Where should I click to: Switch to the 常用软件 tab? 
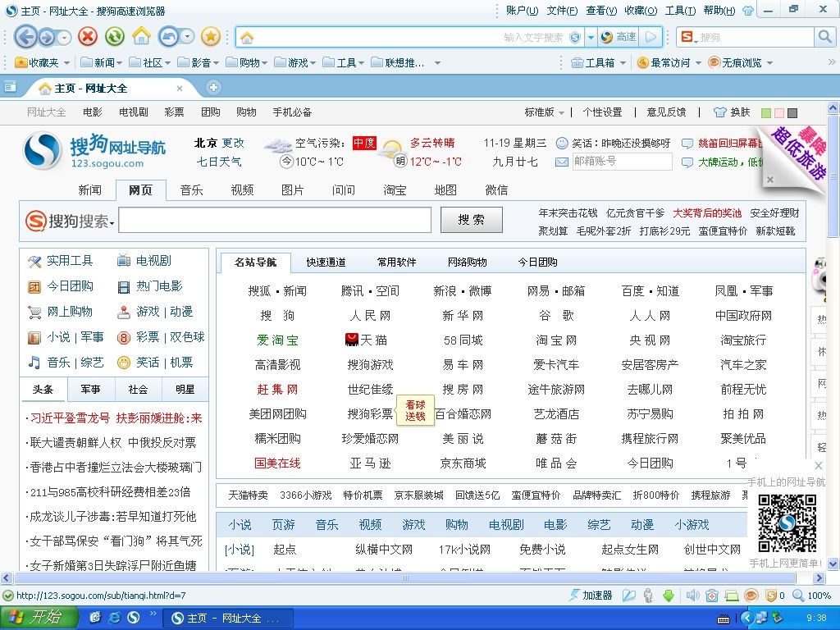coord(396,262)
